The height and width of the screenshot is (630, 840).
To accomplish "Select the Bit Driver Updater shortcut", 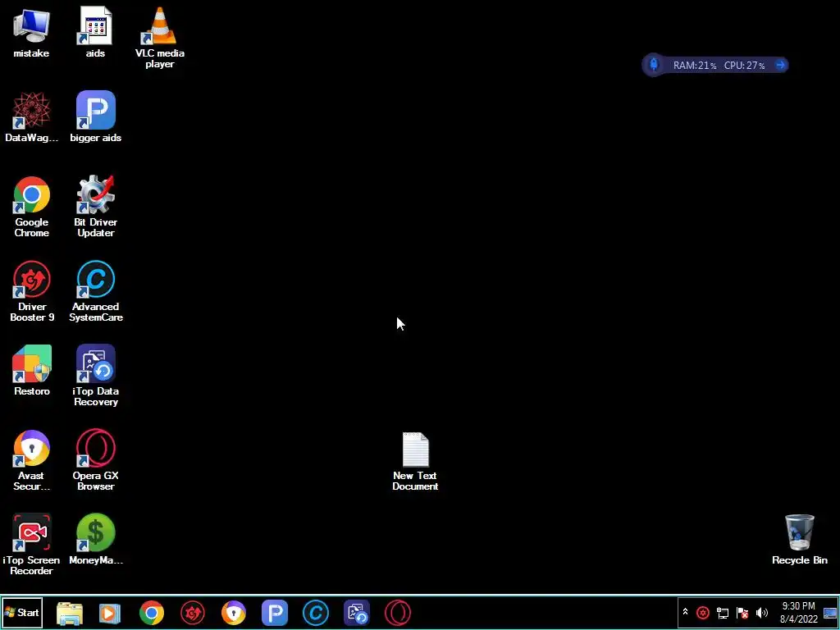I will click(x=95, y=206).
